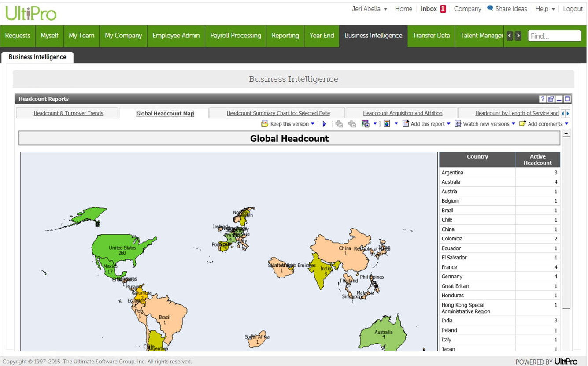Expand the Keep this version dropdown arrow
This screenshot has height=366, width=588.
(313, 124)
